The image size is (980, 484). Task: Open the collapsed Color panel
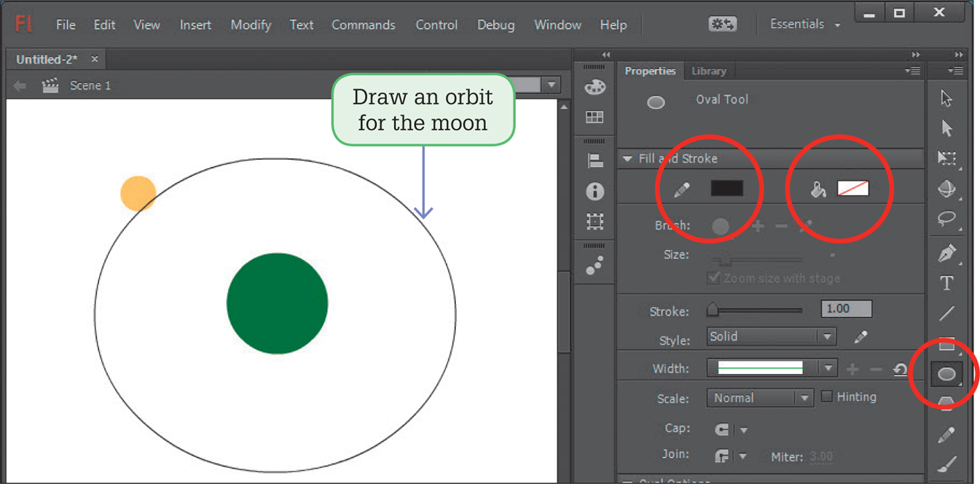(595, 87)
